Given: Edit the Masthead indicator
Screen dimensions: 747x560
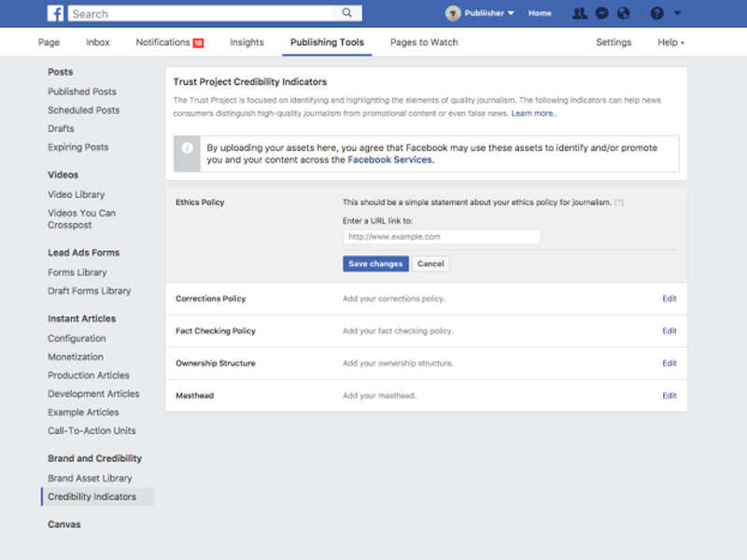Looking at the screenshot, I should click(x=669, y=395).
